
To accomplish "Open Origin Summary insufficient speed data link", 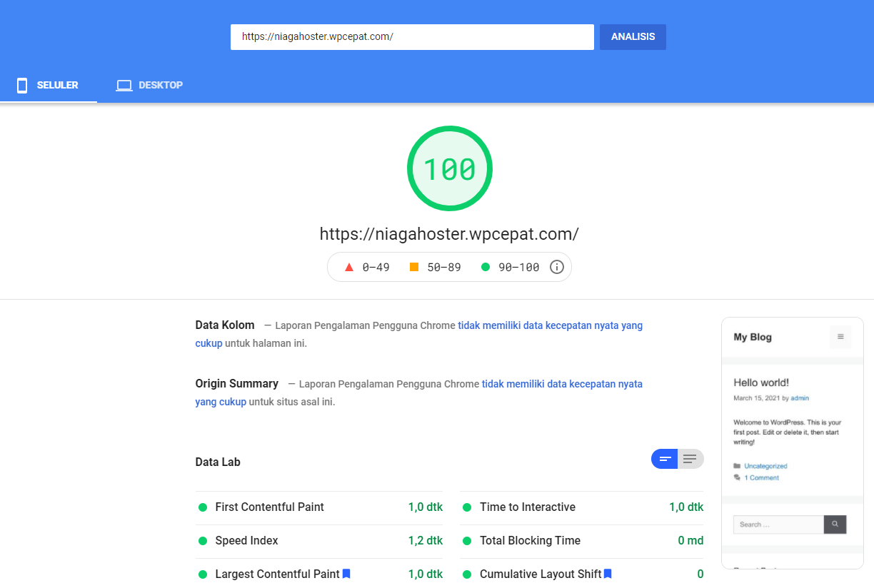I will (562, 384).
